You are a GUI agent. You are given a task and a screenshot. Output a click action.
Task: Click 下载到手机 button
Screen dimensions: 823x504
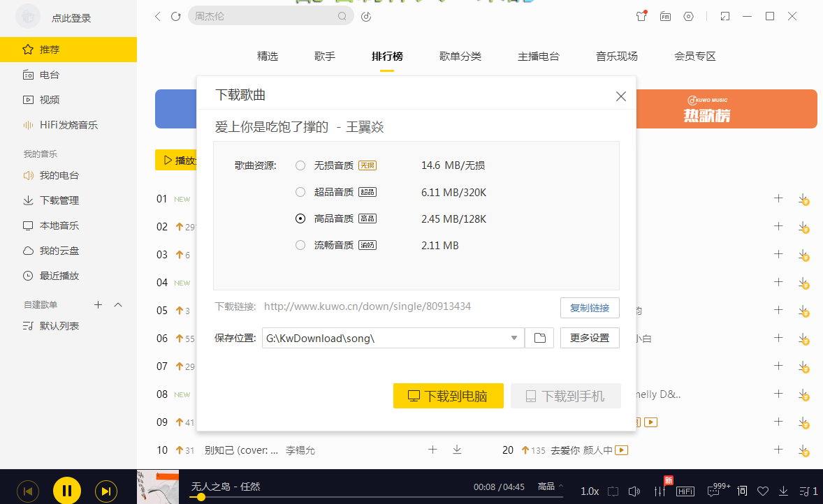(565, 396)
